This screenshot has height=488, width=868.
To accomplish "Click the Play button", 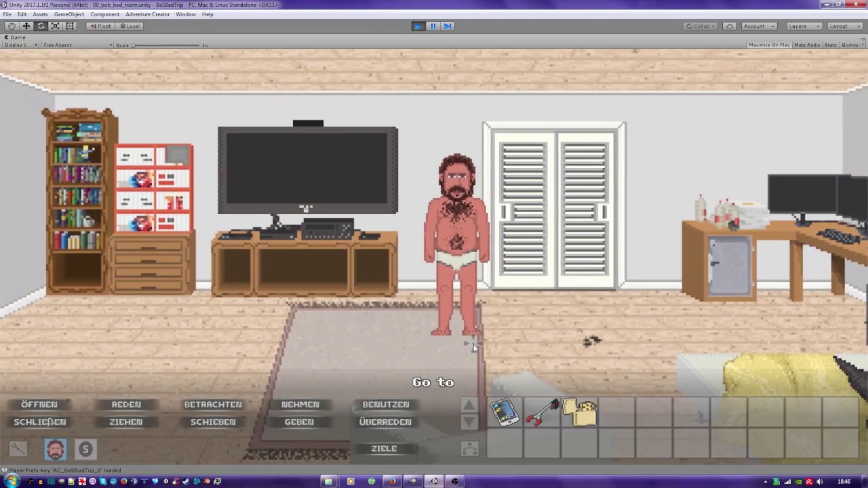I will [418, 26].
